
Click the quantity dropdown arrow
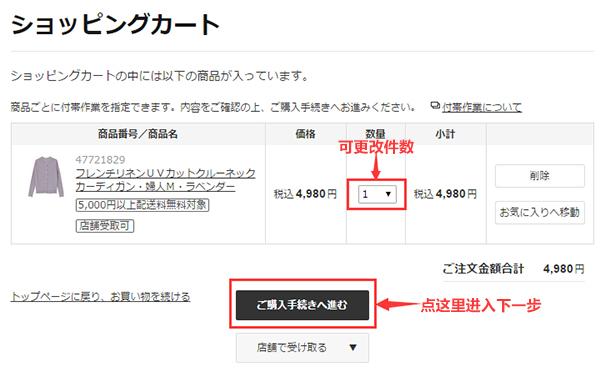[388, 194]
